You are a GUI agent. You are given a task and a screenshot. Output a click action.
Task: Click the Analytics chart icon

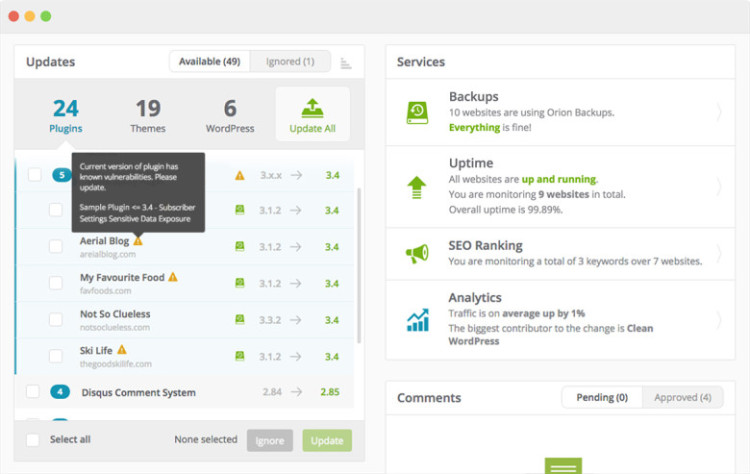click(x=417, y=320)
